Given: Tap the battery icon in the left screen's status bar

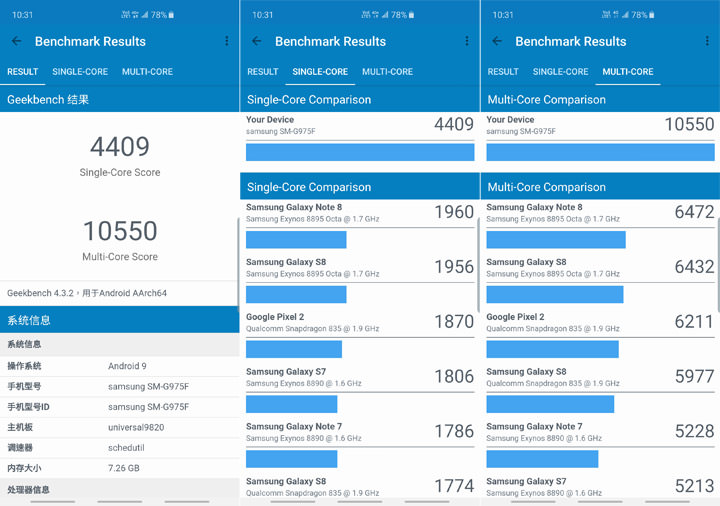Looking at the screenshot, I should [171, 15].
